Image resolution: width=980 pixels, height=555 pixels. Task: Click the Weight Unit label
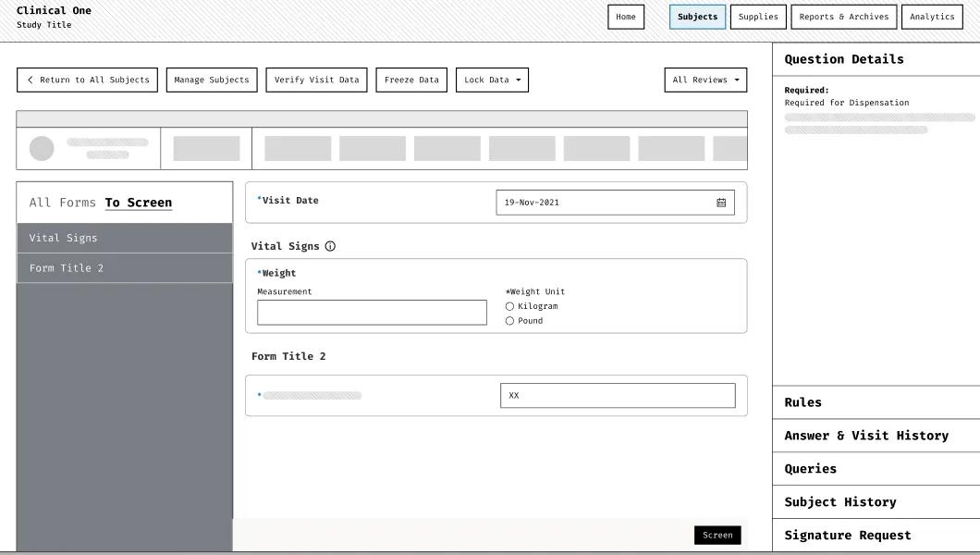[x=535, y=292]
